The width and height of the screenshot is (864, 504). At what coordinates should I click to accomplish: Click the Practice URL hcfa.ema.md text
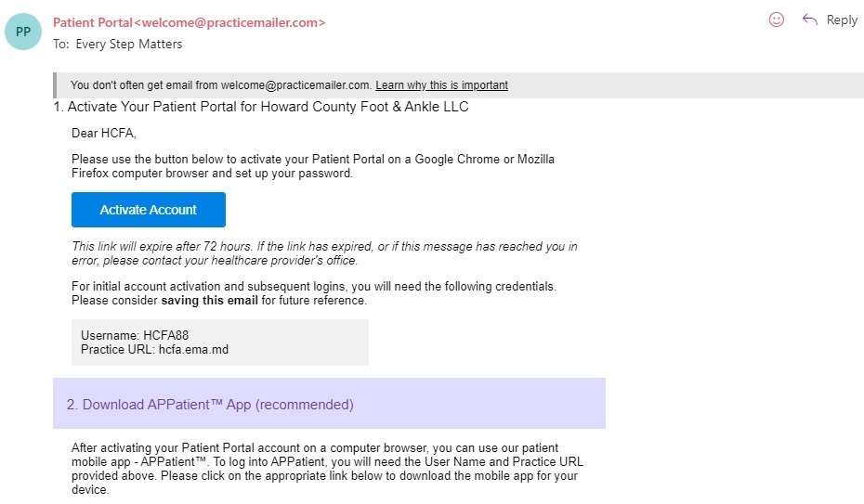[x=154, y=350]
